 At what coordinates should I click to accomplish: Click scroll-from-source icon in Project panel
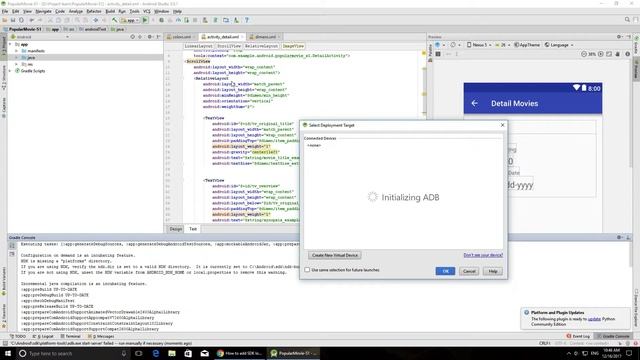[132, 37]
